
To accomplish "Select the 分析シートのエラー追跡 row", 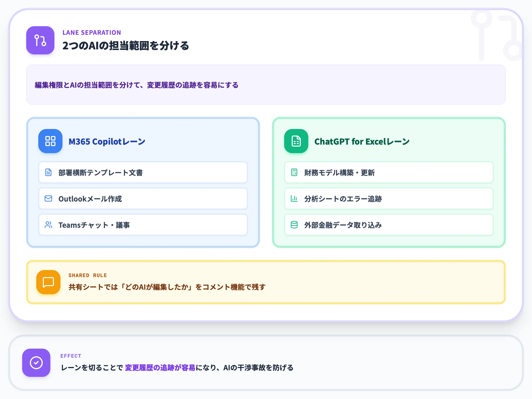I will click(x=389, y=199).
